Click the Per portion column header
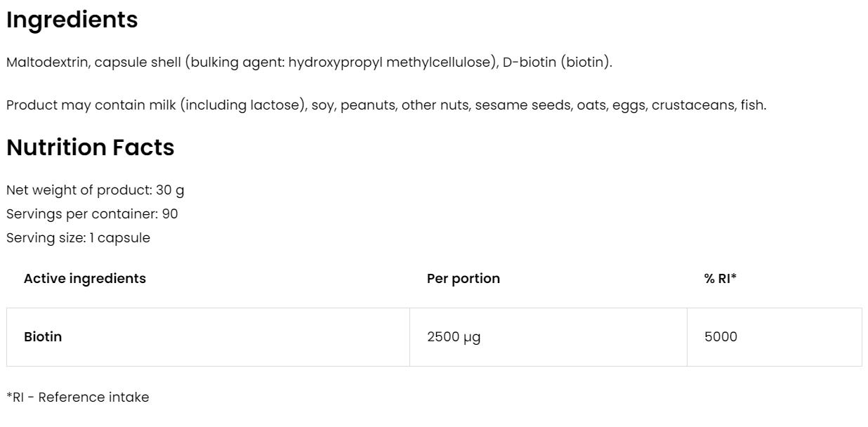Screen dimensions: 868x427 click(463, 278)
